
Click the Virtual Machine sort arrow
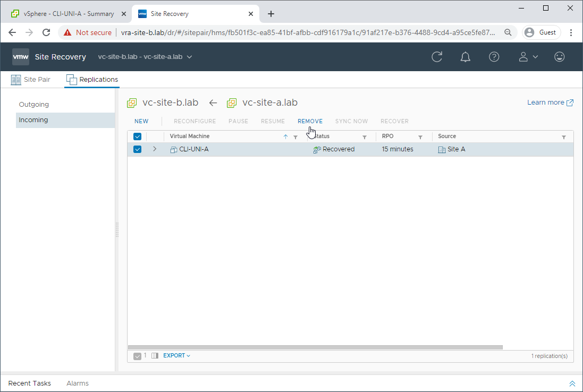[285, 137]
